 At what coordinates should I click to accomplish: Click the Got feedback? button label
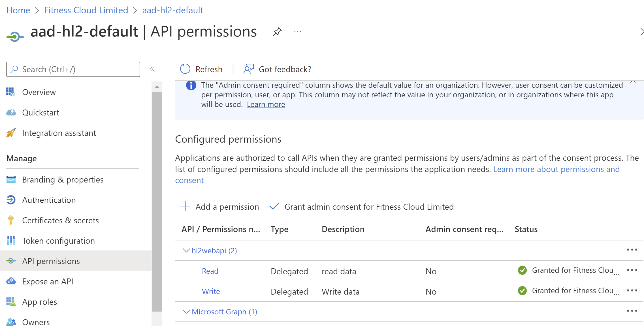coord(285,69)
